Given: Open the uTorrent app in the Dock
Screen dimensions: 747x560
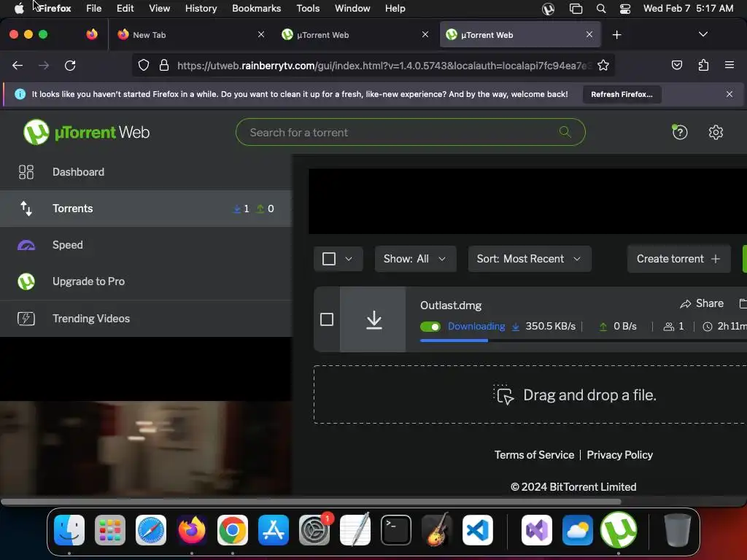Looking at the screenshot, I should point(619,530).
